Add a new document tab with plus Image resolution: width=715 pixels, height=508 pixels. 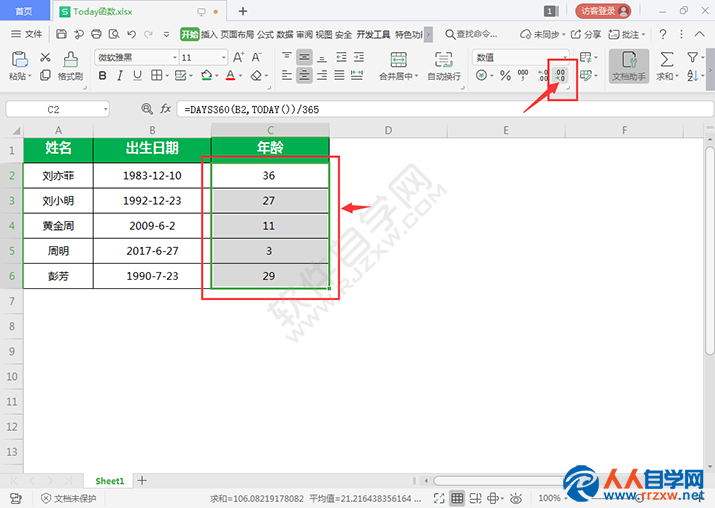[243, 11]
